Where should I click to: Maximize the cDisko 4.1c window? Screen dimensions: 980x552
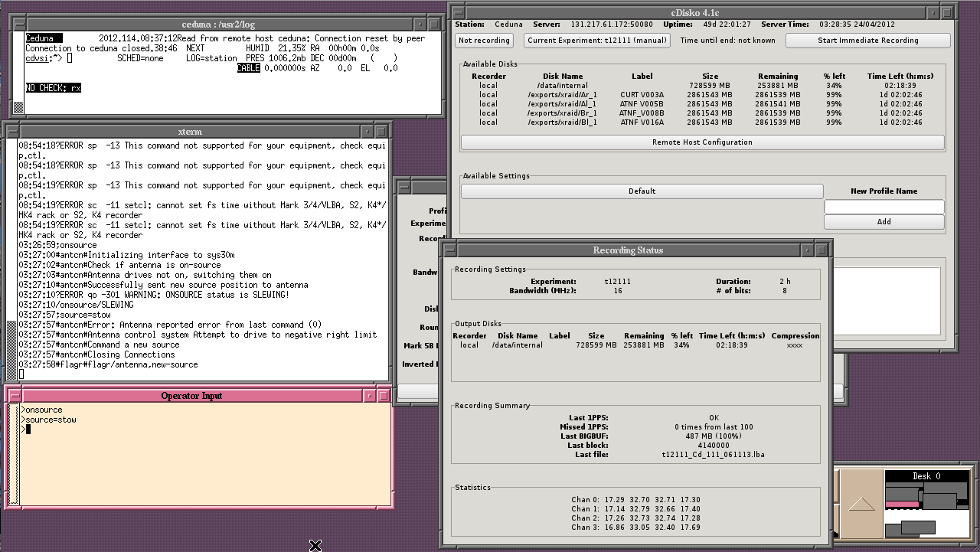click(949, 12)
